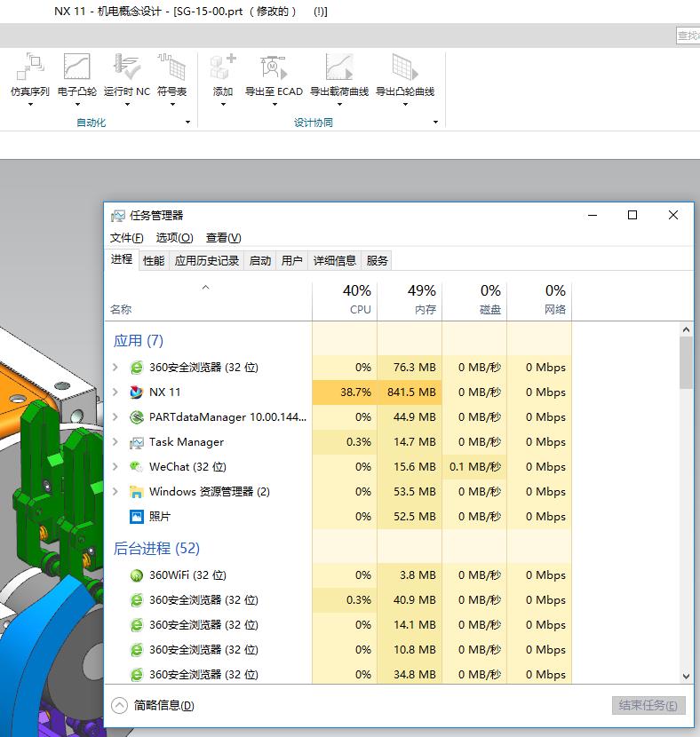
Task: Click the 照片 app icon
Action: [x=136, y=517]
